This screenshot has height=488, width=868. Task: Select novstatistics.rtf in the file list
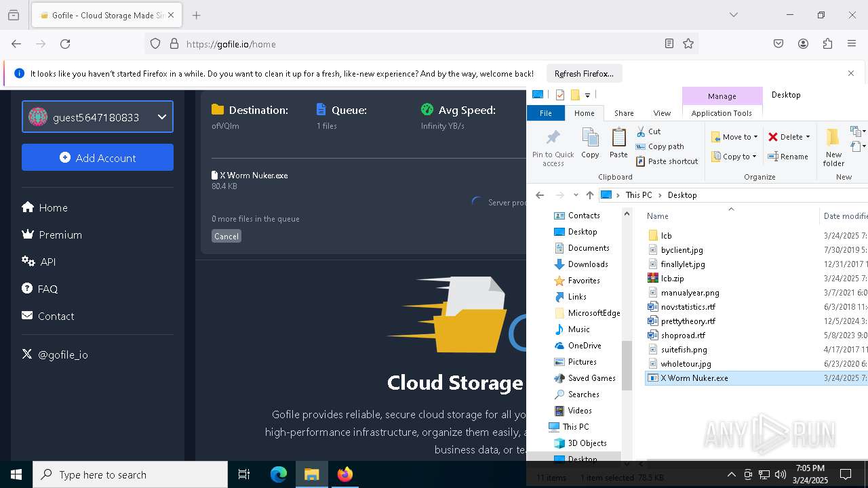point(688,306)
